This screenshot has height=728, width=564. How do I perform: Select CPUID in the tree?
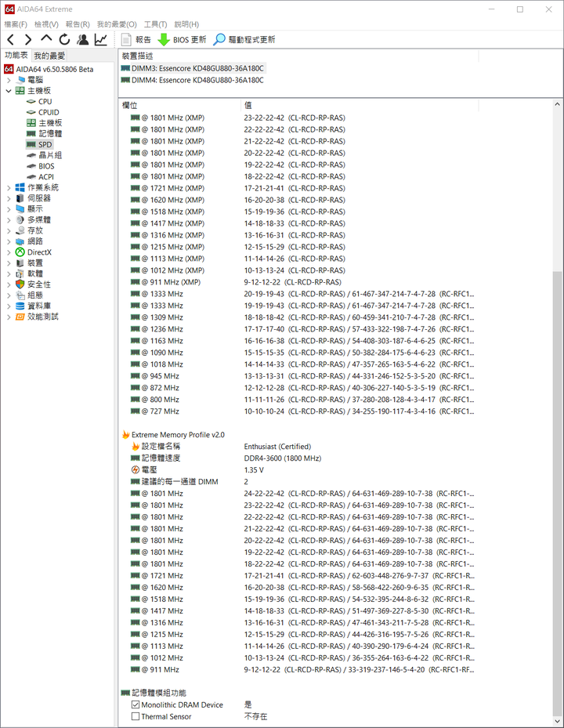tap(49, 112)
